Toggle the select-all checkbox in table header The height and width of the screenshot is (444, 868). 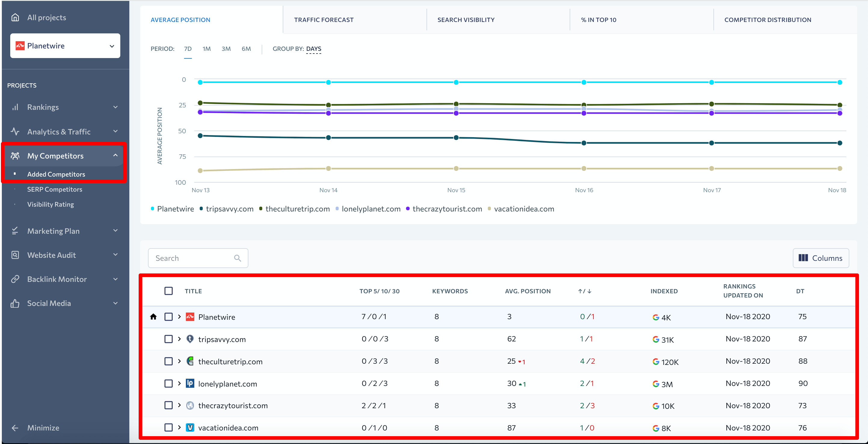[168, 291]
